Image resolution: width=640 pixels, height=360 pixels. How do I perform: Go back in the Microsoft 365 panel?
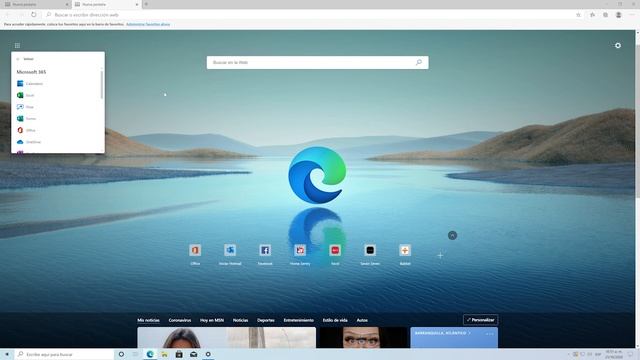point(18,59)
